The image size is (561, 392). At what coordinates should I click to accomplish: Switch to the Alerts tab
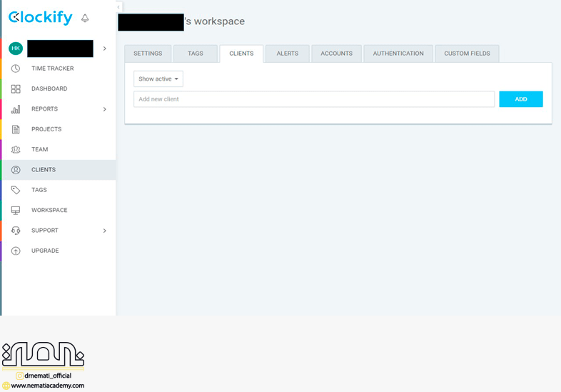click(x=287, y=54)
